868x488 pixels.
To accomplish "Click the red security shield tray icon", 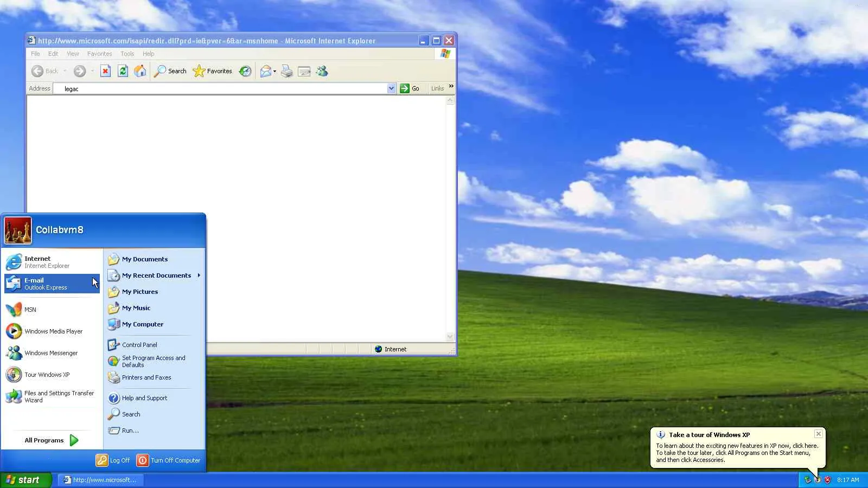I will [827, 480].
